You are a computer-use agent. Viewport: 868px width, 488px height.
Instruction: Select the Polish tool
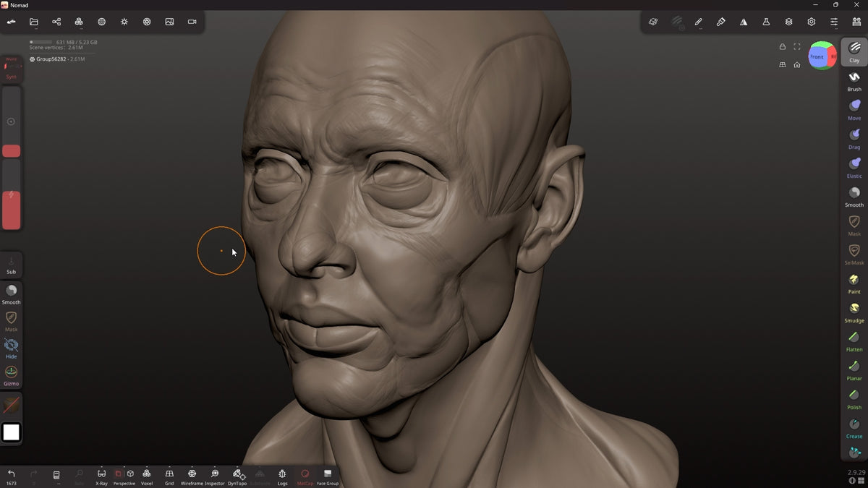pos(854,398)
